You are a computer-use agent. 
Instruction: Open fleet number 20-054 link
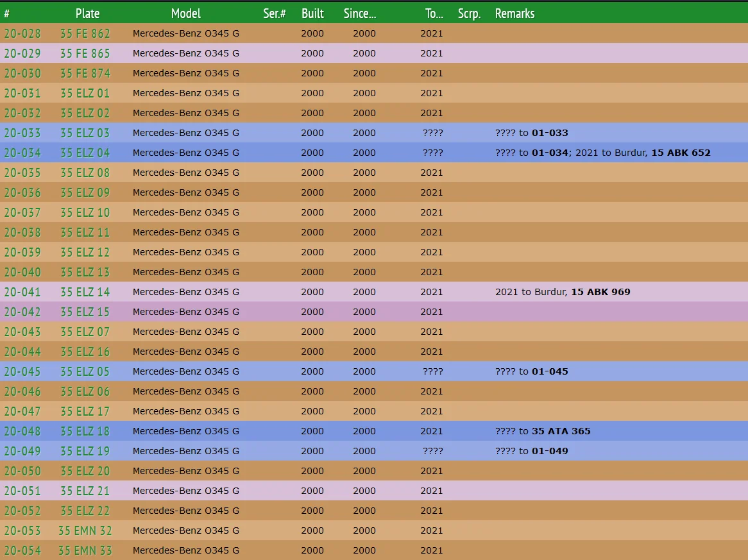22,550
